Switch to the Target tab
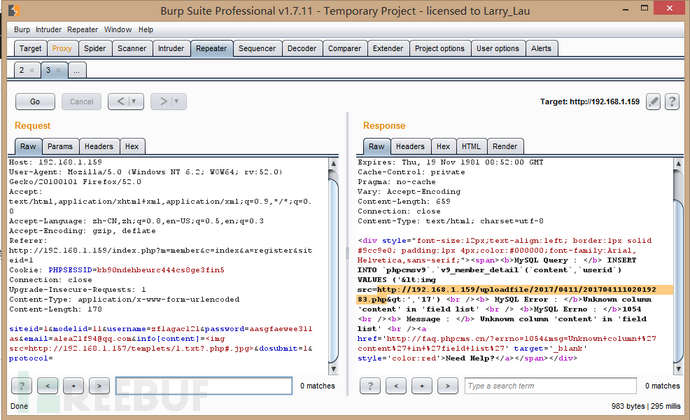The height and width of the screenshot is (420, 690). (x=30, y=48)
